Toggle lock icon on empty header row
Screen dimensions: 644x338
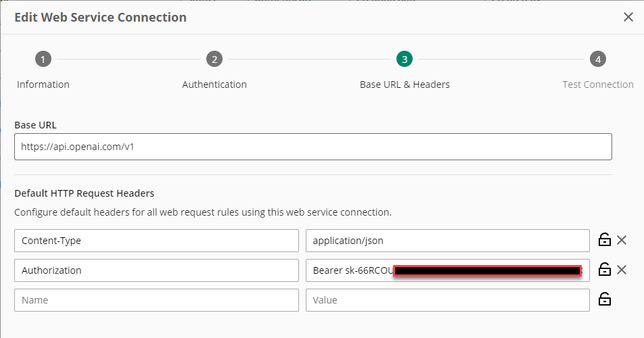(605, 299)
